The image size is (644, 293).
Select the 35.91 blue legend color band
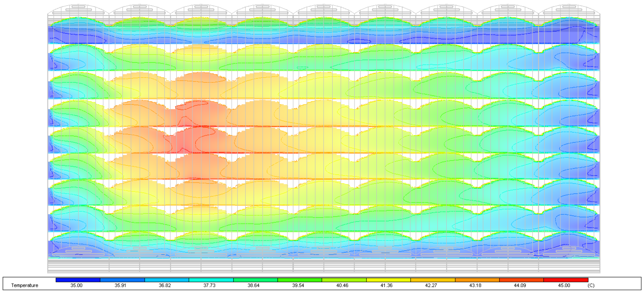tap(122, 280)
